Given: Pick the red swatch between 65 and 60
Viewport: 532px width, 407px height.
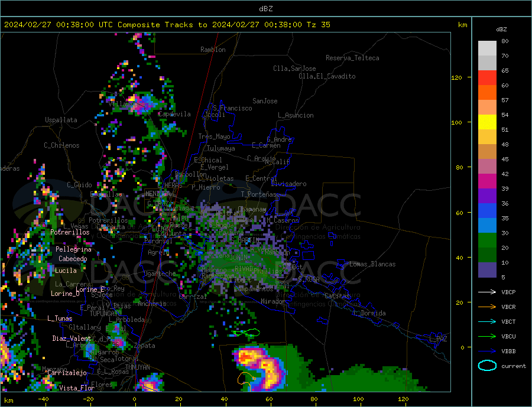Looking at the screenshot, I should click(487, 77).
